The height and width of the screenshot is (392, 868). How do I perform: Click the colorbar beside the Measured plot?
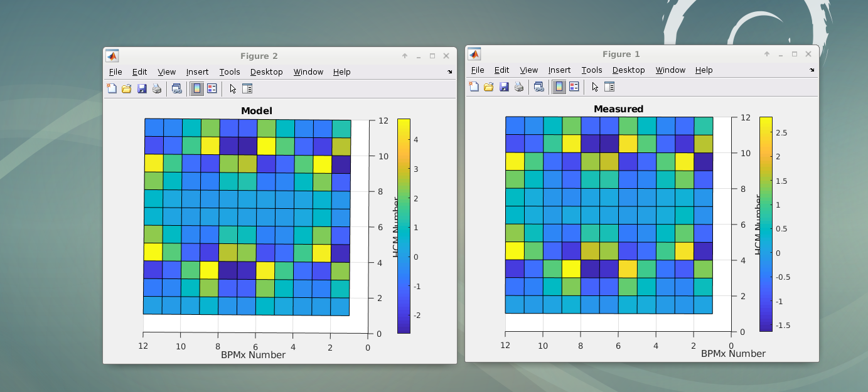point(766,223)
